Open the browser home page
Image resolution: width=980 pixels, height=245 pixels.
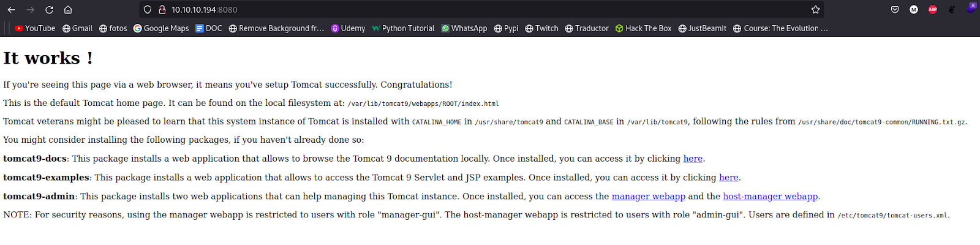coord(68,10)
